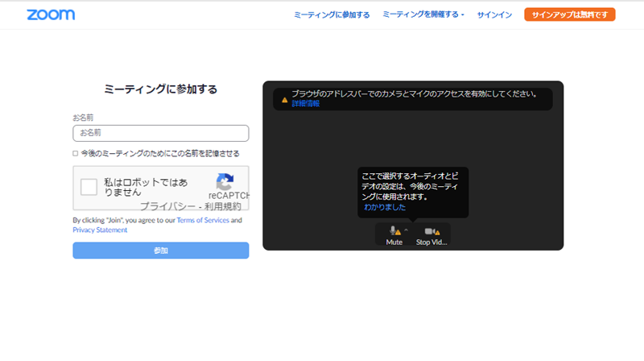Image resolution: width=644 pixels, height=361 pixels.
Task: Click the 詳細情報 link in warning banner
Action: [305, 104]
